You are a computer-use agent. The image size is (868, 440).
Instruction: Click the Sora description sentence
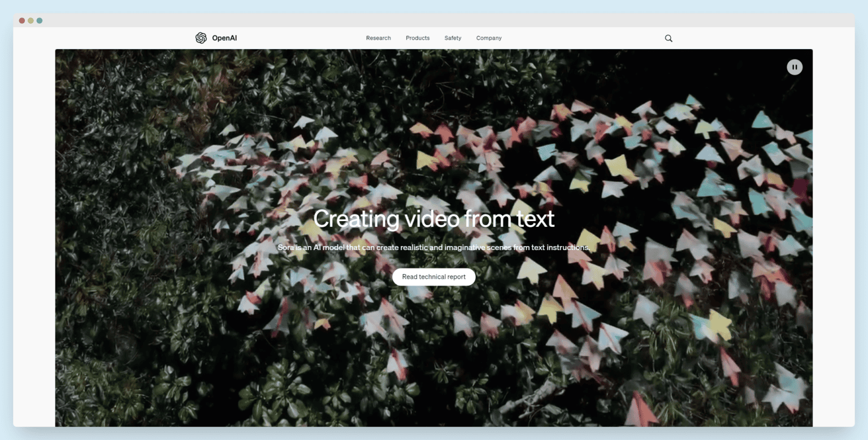point(433,248)
